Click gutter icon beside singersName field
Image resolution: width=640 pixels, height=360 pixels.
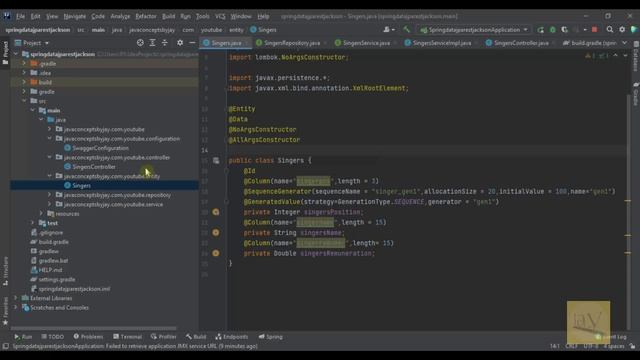click(216, 232)
